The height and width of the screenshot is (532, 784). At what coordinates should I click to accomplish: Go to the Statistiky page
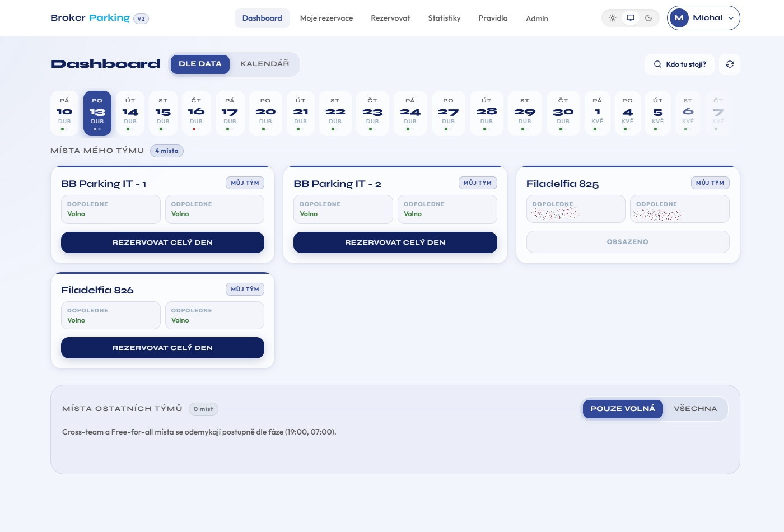[444, 18]
